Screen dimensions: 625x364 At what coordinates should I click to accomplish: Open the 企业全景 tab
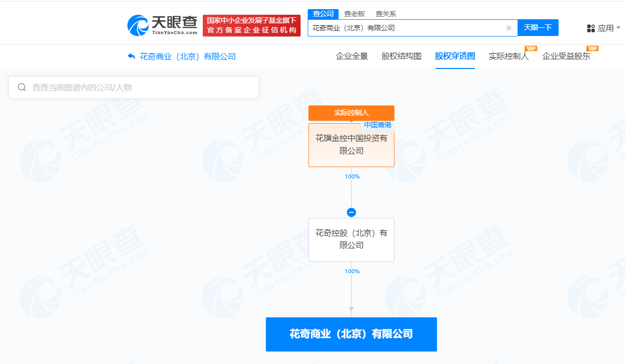pyautogui.click(x=352, y=56)
